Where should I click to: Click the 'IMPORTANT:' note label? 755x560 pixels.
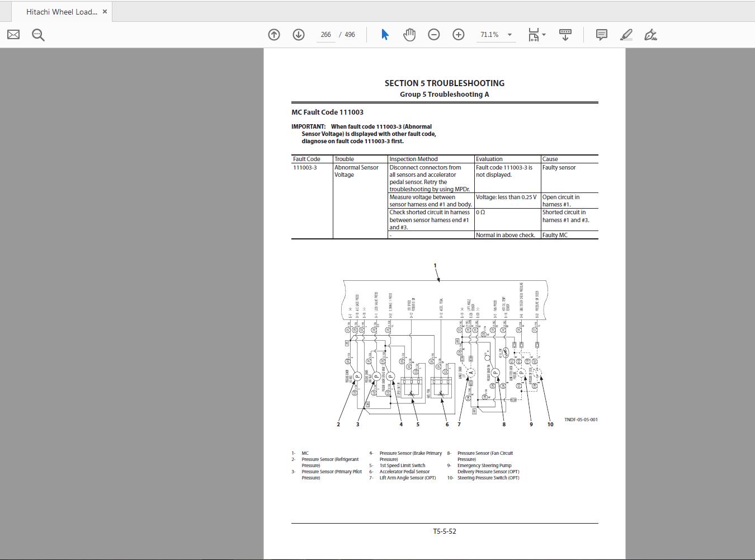[x=308, y=127]
